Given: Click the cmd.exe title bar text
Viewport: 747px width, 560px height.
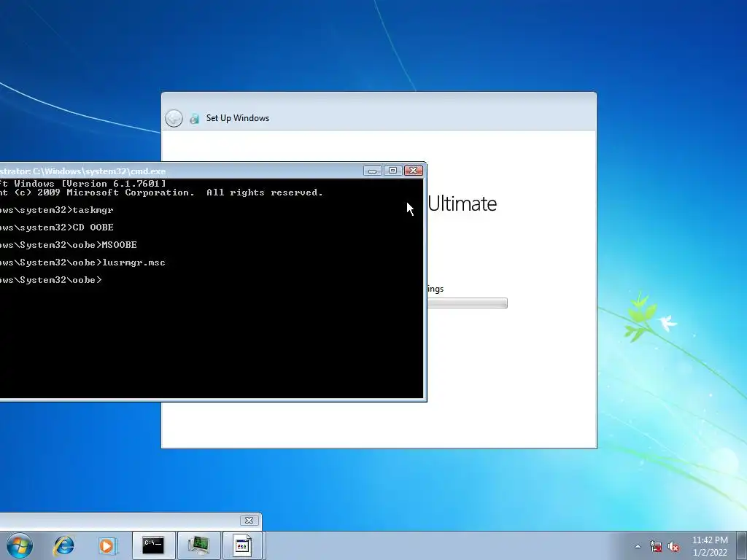Looking at the screenshot, I should pos(83,171).
